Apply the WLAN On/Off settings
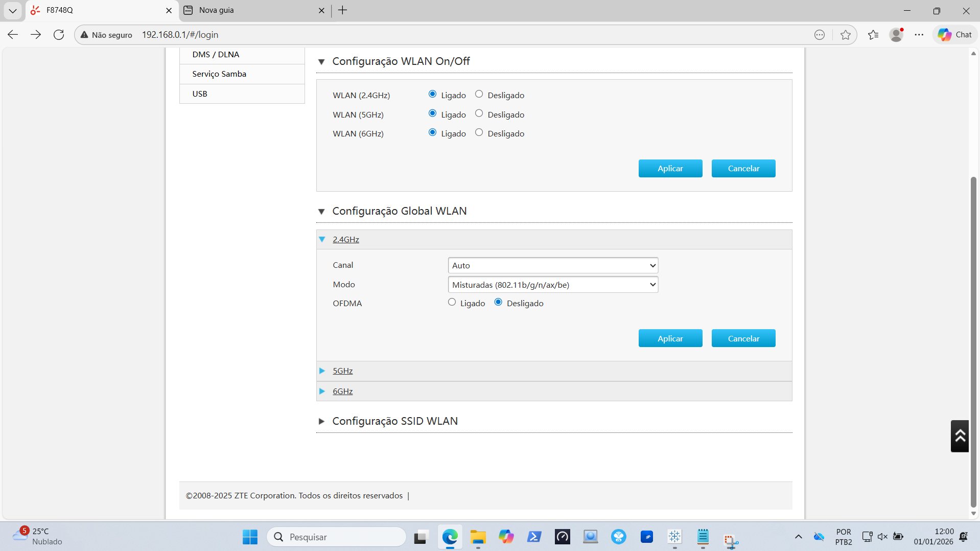 coord(670,168)
